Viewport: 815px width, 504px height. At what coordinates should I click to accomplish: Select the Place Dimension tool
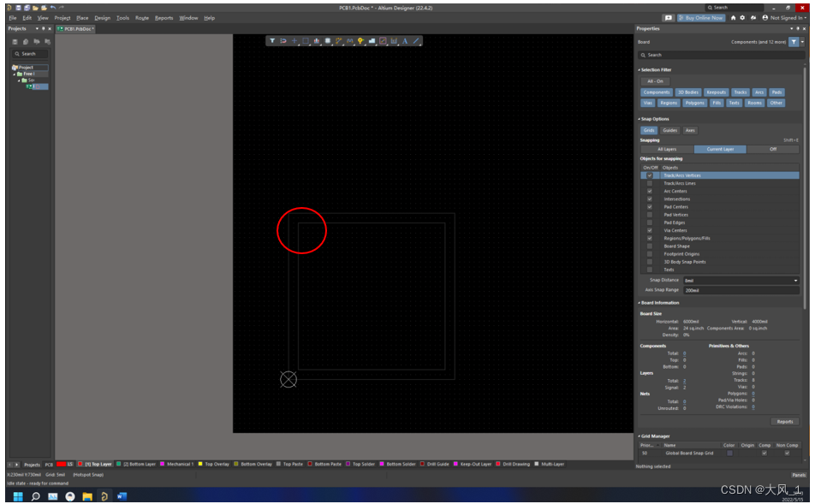[x=394, y=41]
